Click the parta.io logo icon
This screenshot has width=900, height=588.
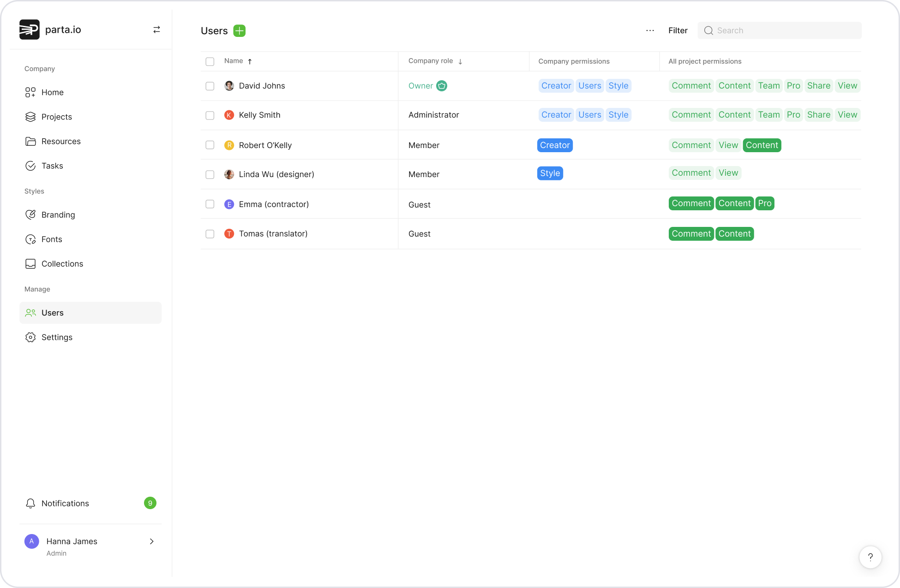click(30, 30)
